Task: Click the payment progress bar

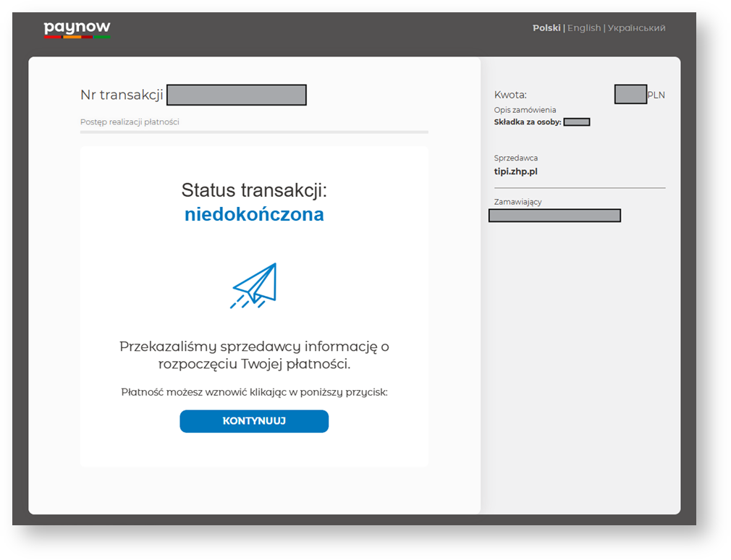Action: 254,132
